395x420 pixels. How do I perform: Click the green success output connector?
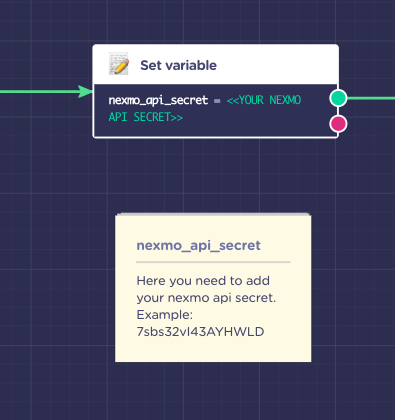coord(338,98)
